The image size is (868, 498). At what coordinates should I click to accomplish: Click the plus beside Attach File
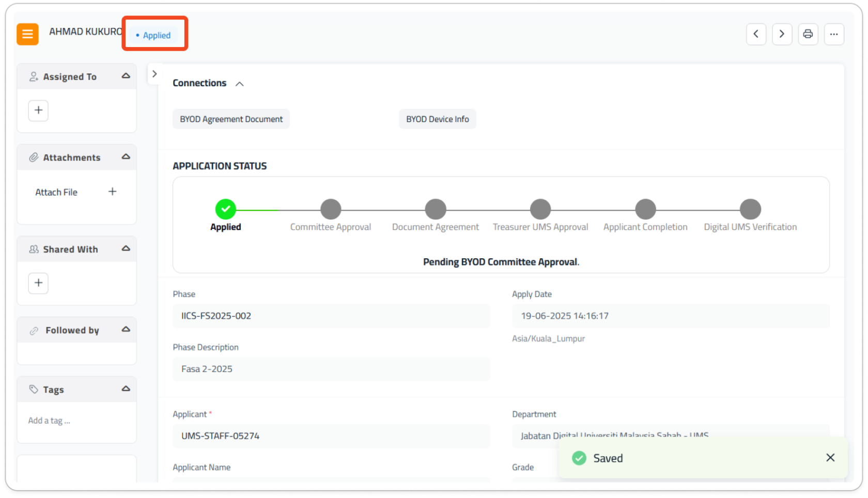pos(112,192)
